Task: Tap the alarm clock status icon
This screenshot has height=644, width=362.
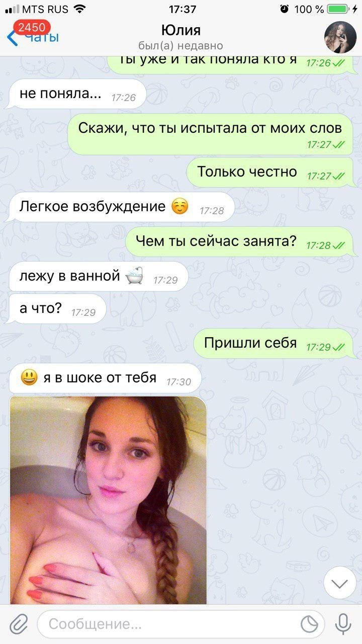Action: click(x=284, y=9)
